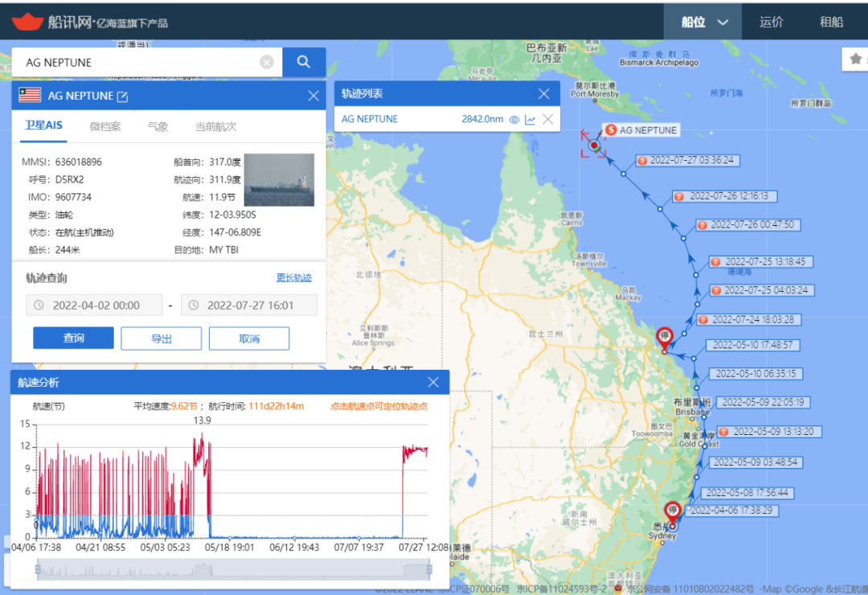The image size is (868, 595).
Task: Switch to the 微档案 tab
Action: (105, 126)
